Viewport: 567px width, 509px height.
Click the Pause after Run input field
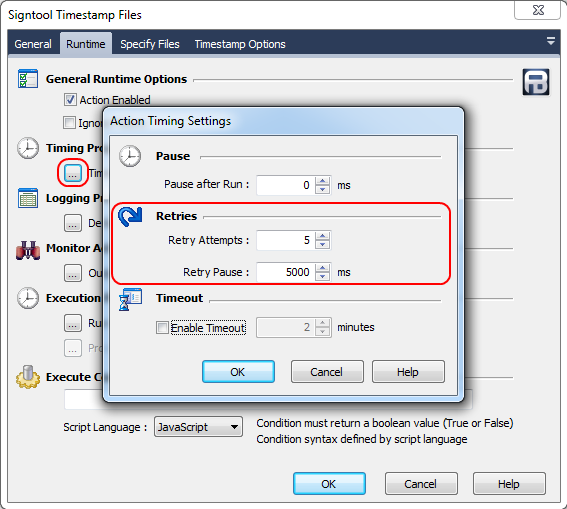[x=286, y=185]
